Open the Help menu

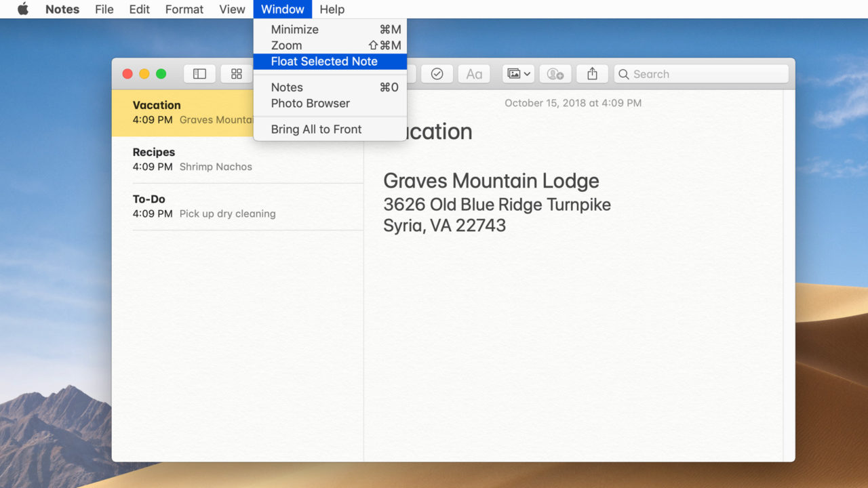click(332, 9)
